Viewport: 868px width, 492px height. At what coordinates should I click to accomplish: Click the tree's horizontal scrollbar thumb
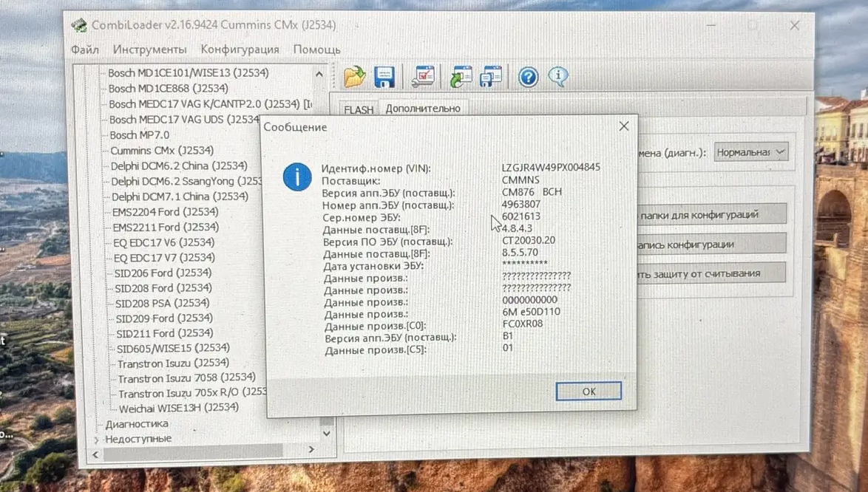click(193, 451)
